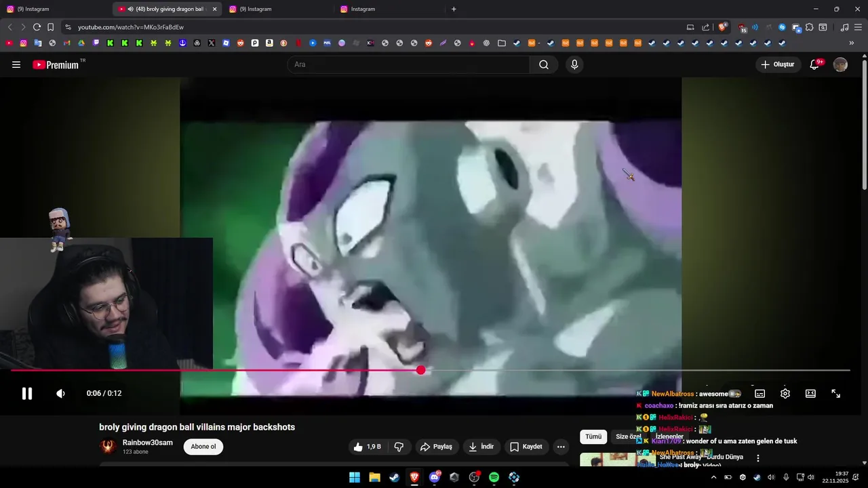Open the browser extensions puzzle icon
The width and height of the screenshot is (868, 488).
point(809,27)
